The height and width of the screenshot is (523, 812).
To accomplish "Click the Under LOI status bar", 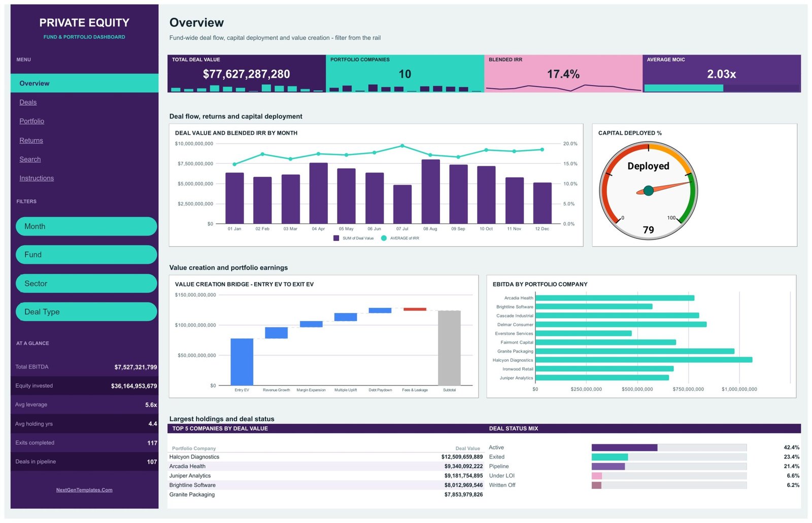I will click(669, 476).
